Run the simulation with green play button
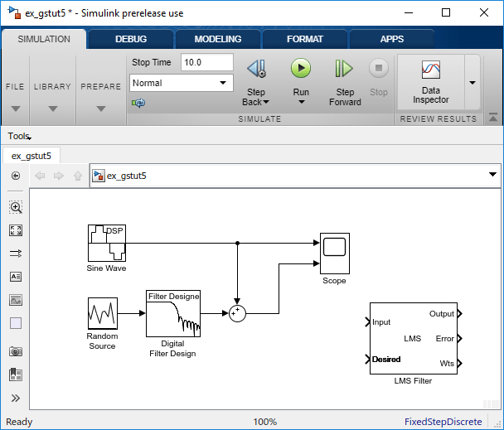The width and height of the screenshot is (504, 430). tap(301, 68)
